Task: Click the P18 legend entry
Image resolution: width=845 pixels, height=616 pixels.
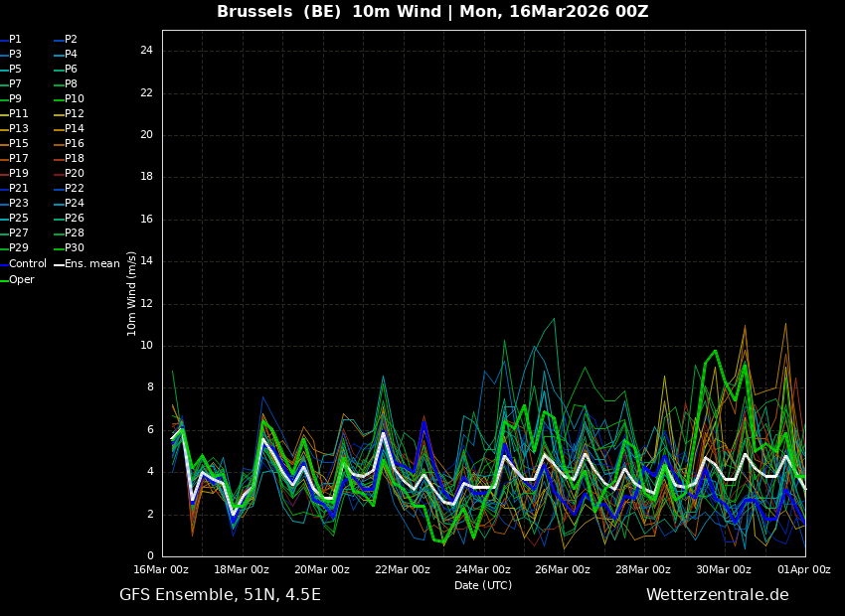Action: pyautogui.click(x=75, y=159)
